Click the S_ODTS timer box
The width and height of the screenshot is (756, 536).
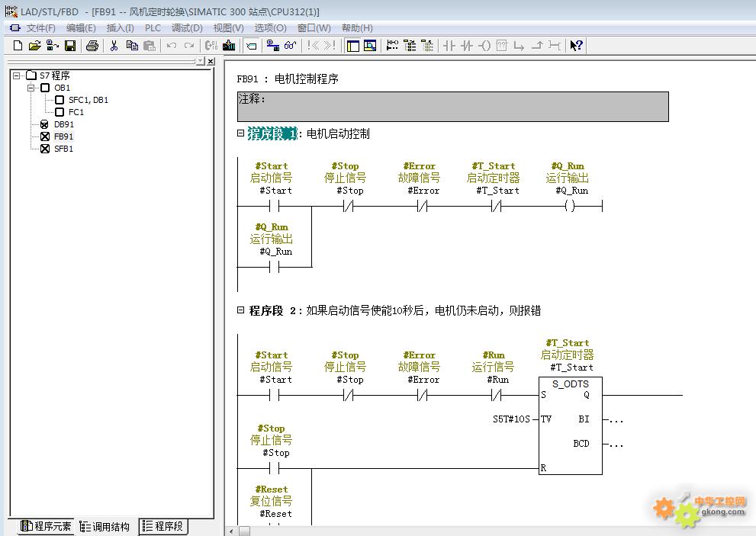571,425
